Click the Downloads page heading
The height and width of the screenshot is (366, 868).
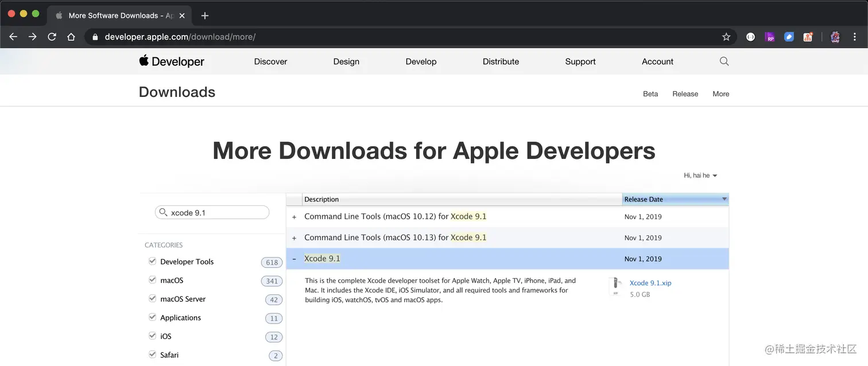(x=177, y=92)
